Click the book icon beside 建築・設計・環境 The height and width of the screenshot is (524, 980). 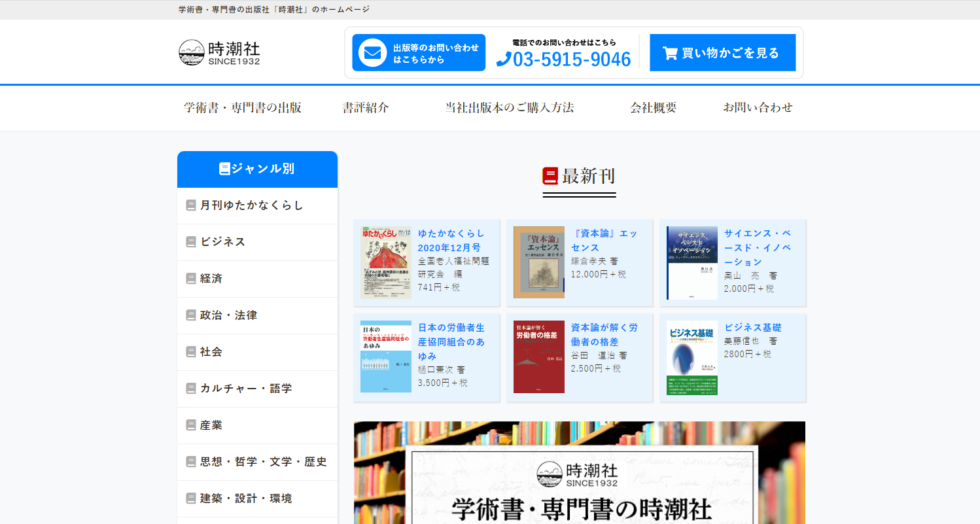coord(191,498)
